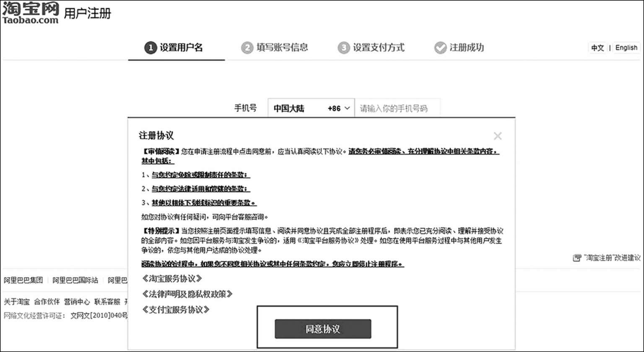The image size is (644, 352).
Task: Go to the 填写账号信息 step
Action: (x=275, y=48)
